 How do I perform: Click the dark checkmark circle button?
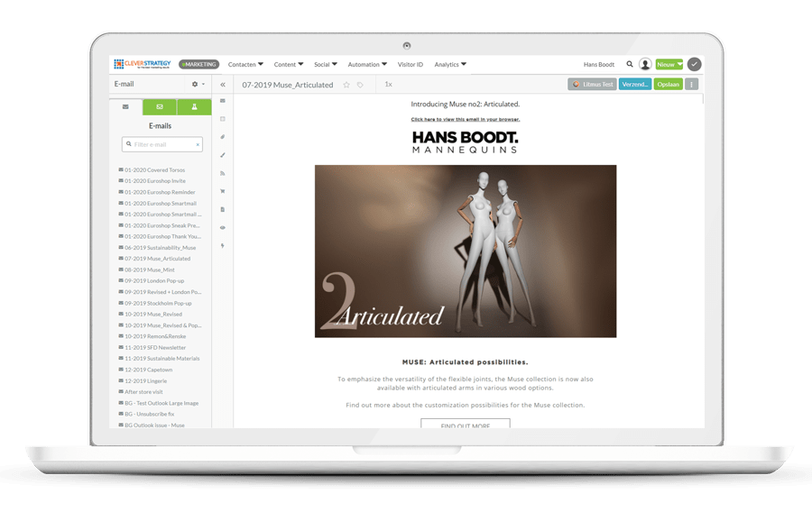click(x=695, y=64)
